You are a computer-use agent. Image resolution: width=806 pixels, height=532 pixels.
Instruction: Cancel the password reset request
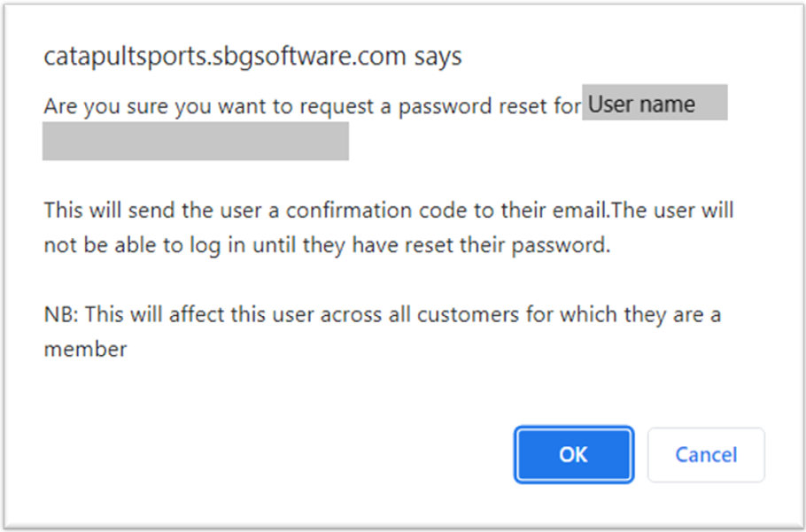coord(706,455)
